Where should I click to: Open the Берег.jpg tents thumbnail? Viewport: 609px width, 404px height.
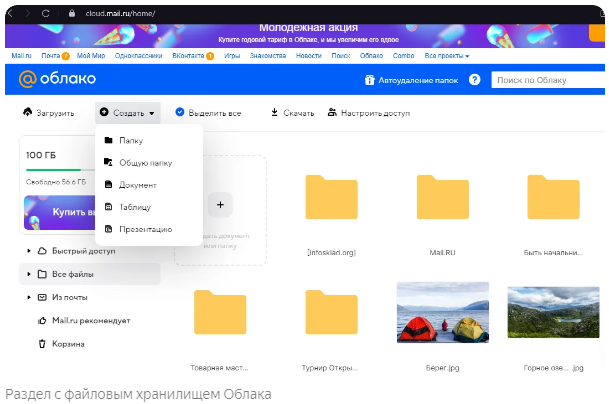pyautogui.click(x=442, y=312)
